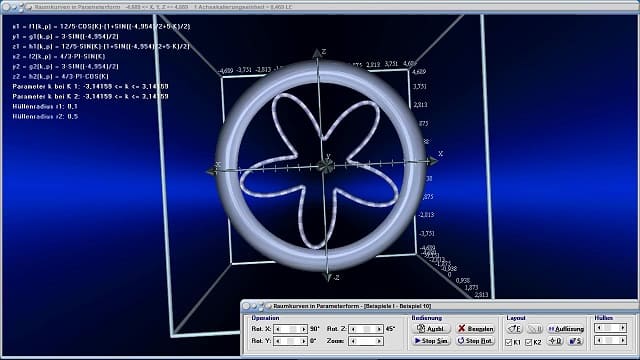Decrease Zoom with left arrow
640x360 pixels.
click(x=353, y=341)
